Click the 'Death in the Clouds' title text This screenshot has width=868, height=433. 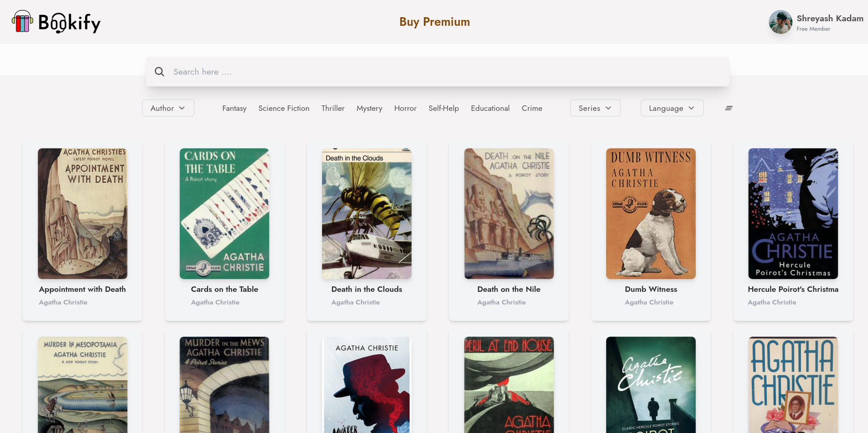(x=367, y=289)
